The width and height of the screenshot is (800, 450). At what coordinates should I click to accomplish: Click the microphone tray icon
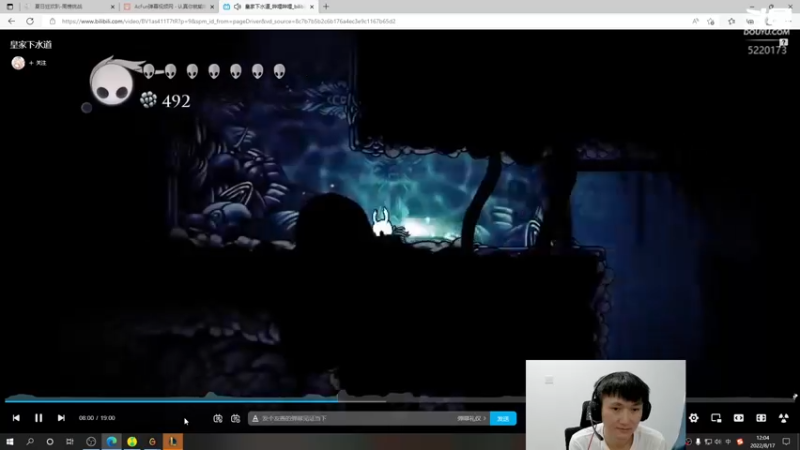tap(698, 442)
